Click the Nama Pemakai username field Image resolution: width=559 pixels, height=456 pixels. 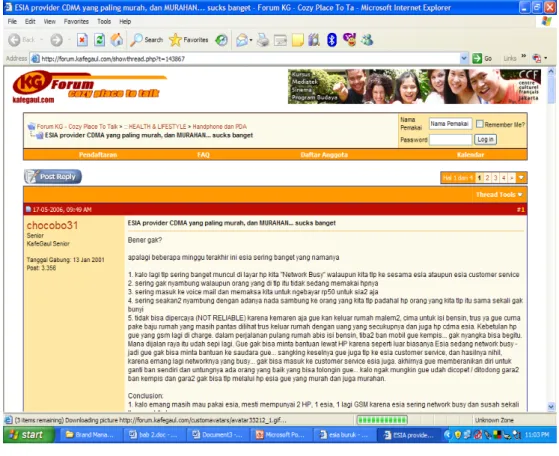pyautogui.click(x=450, y=124)
